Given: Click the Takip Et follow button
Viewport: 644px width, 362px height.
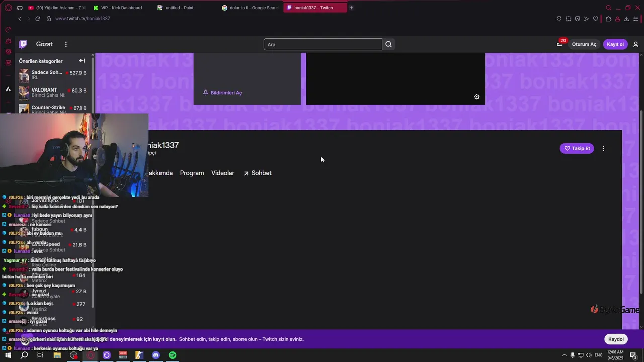Looking at the screenshot, I should click(x=577, y=148).
